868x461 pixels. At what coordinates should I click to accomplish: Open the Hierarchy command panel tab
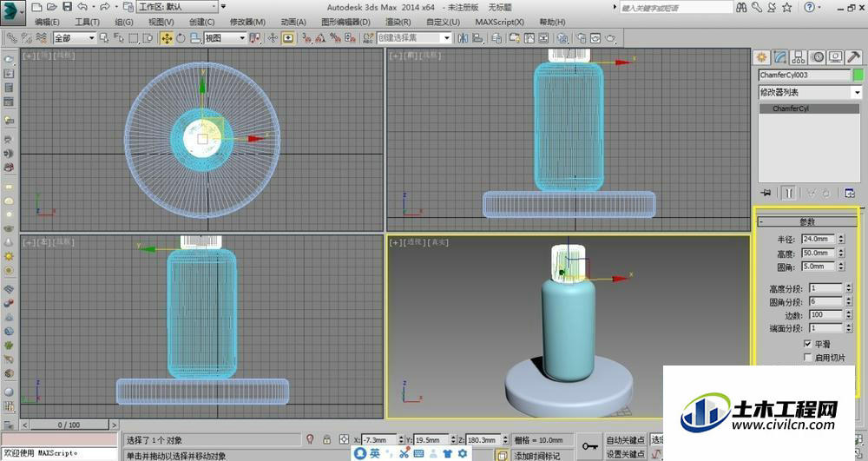click(799, 57)
